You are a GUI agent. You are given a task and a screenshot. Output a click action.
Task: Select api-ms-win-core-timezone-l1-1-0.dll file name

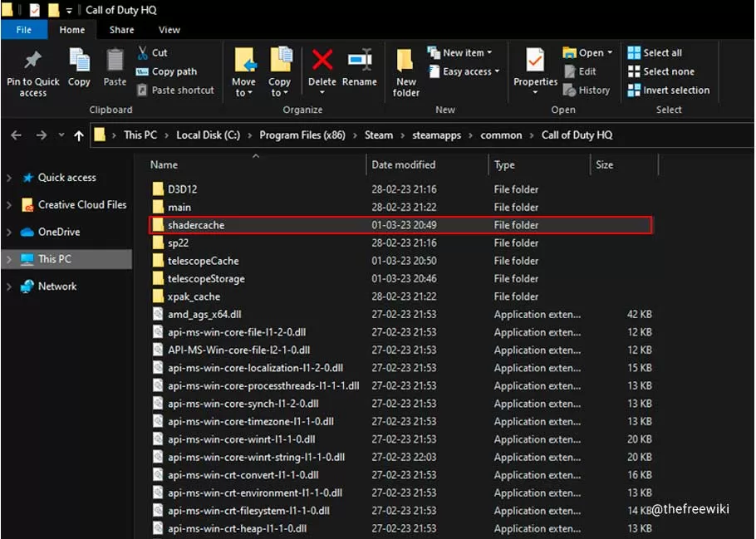[x=251, y=421]
